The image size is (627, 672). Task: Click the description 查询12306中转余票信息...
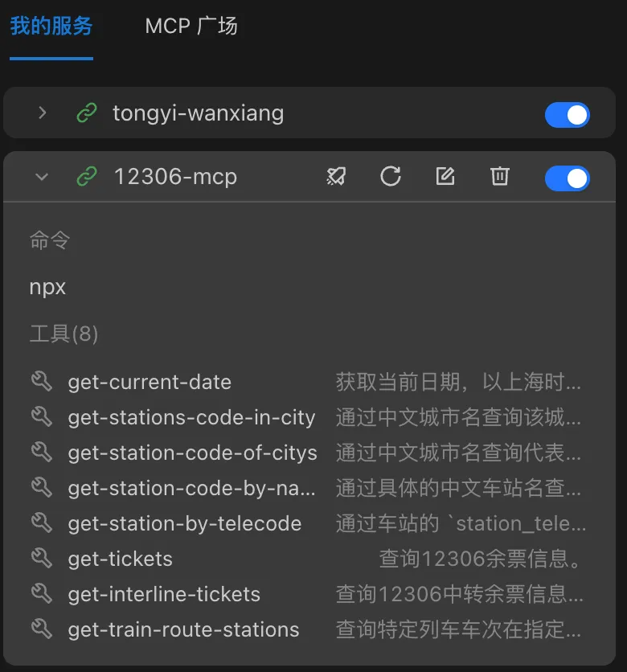coord(459,594)
